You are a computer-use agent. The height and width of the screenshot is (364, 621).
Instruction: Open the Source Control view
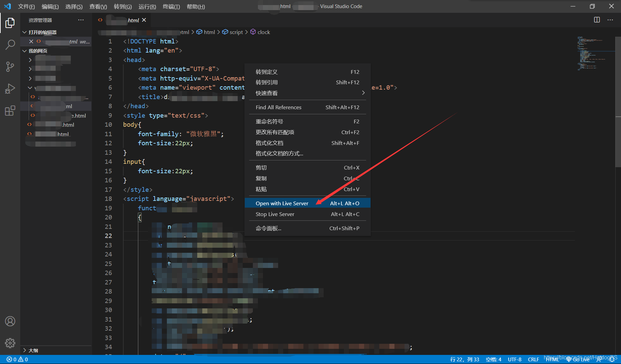coord(10,66)
